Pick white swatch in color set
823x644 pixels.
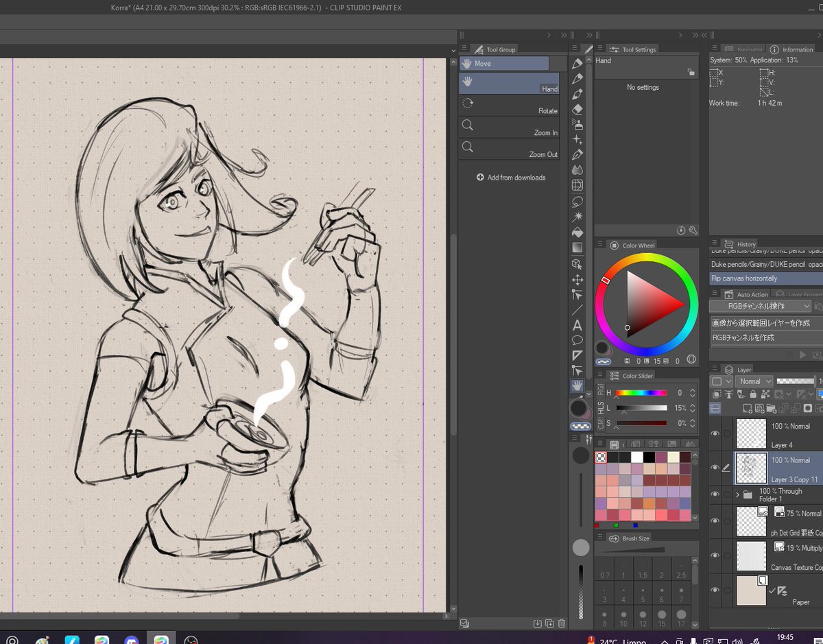(636, 457)
